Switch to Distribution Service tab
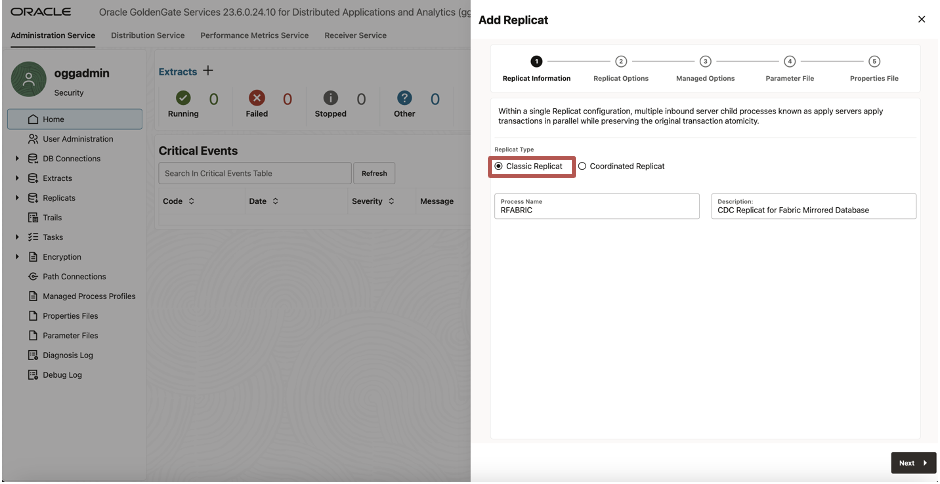 147,35
